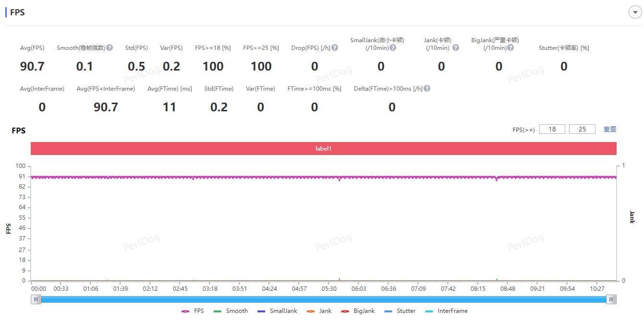Click the 05:30 time axis tick

point(329,289)
